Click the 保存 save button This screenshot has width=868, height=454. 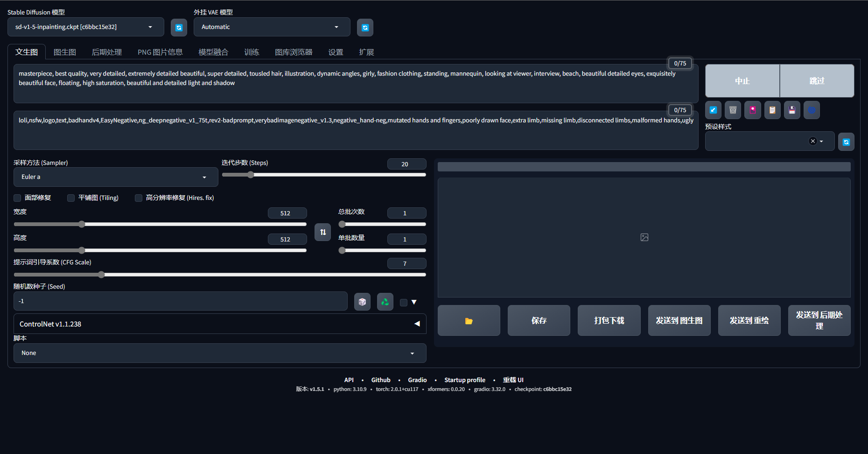click(539, 320)
